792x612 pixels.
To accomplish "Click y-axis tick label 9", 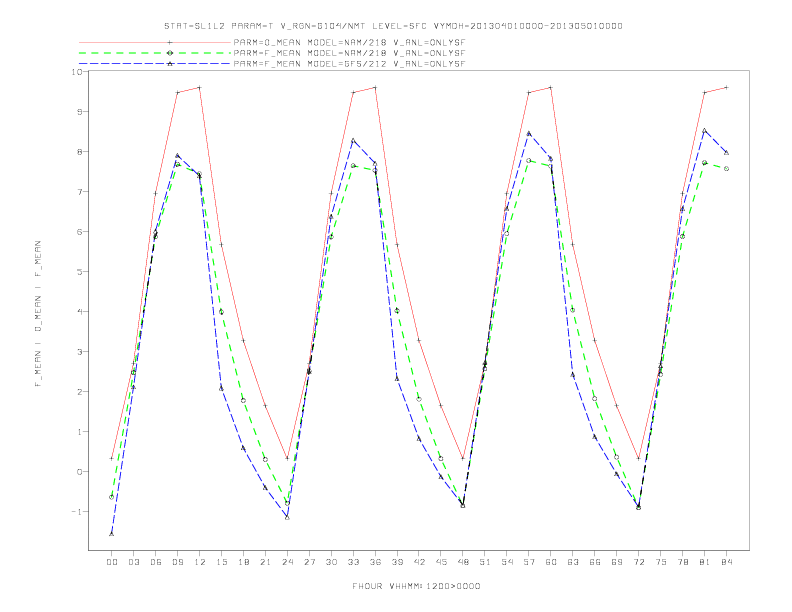I will 79,112.
